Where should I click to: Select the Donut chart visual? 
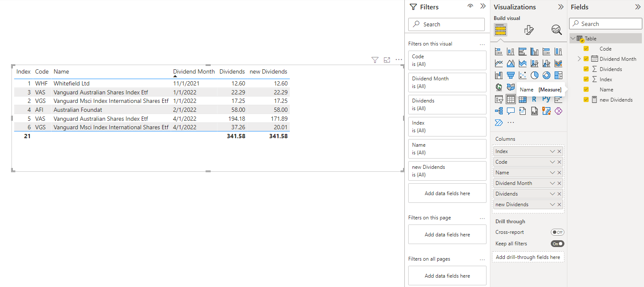[547, 75]
